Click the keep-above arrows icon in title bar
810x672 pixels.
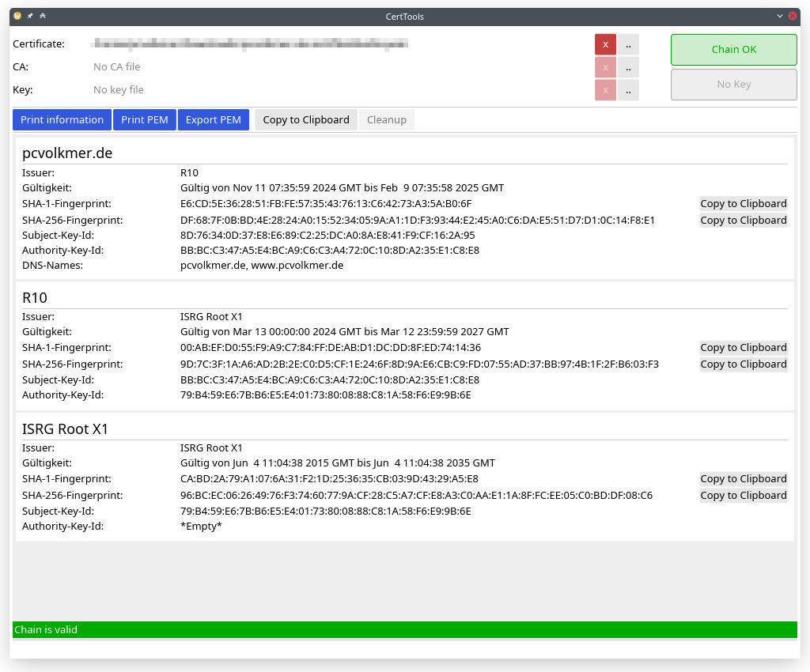[x=43, y=16]
